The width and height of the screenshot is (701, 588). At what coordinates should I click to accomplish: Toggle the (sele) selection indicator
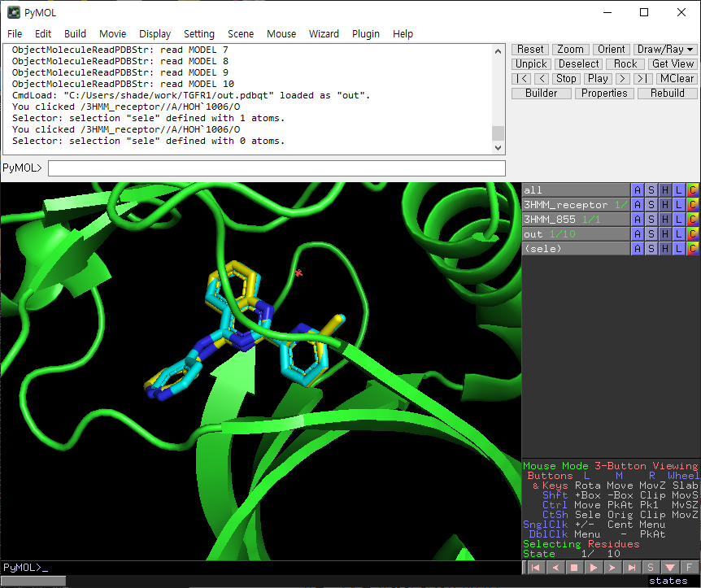(576, 249)
